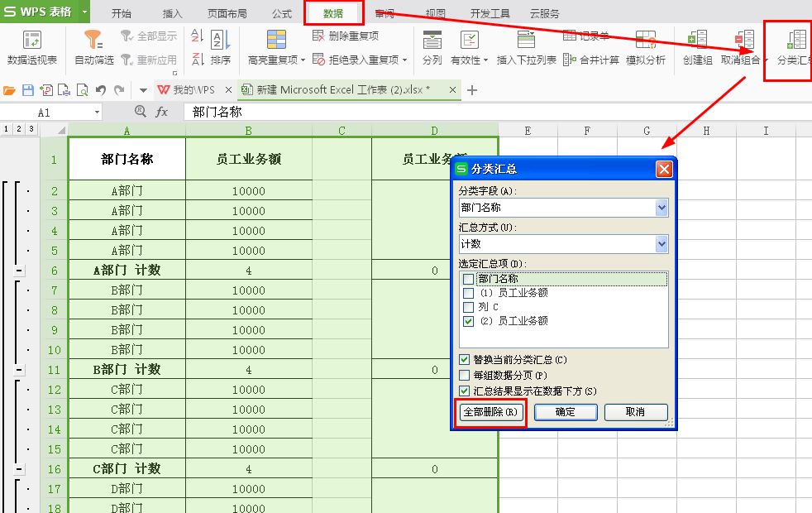Select the 数据 ribbon tab

coord(333,13)
